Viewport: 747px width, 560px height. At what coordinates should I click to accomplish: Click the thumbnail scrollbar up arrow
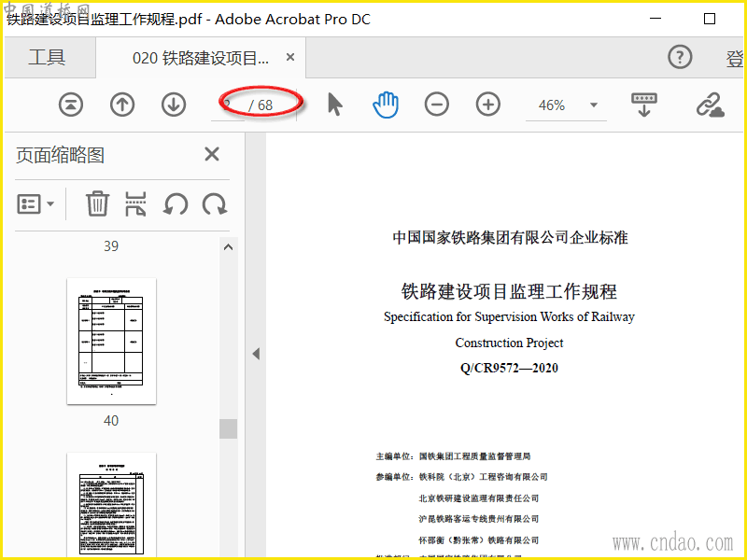coord(228,247)
